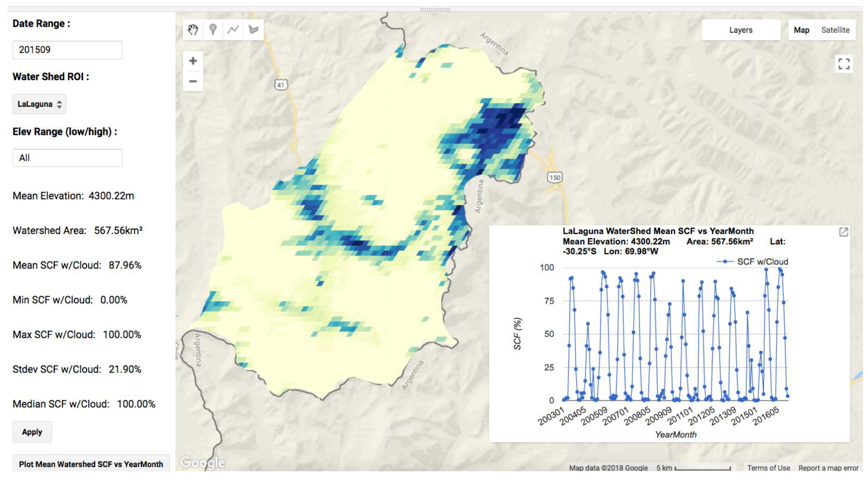Select the add marker tool

pos(213,29)
